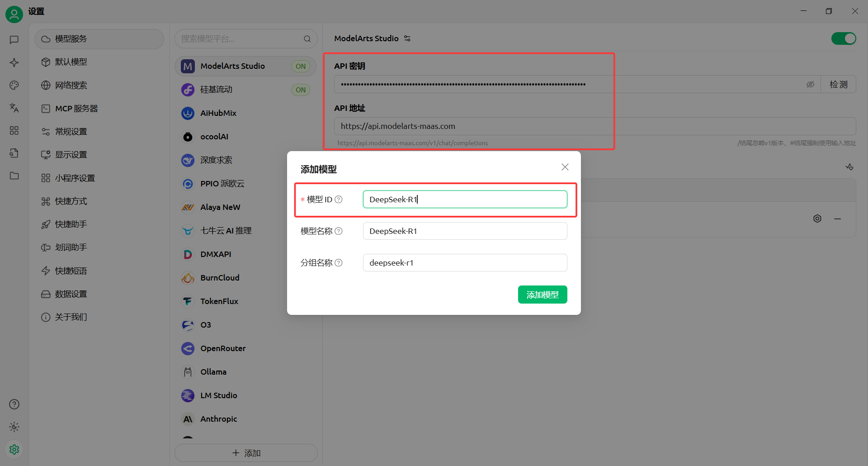Open the 快捷助手 settings section
This screenshot has width=868, height=466.
[x=99, y=224]
